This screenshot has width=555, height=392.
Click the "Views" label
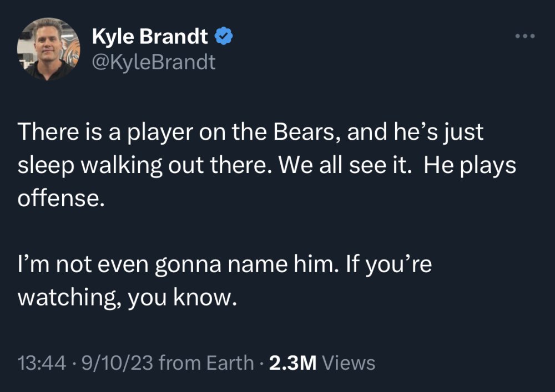point(349,363)
